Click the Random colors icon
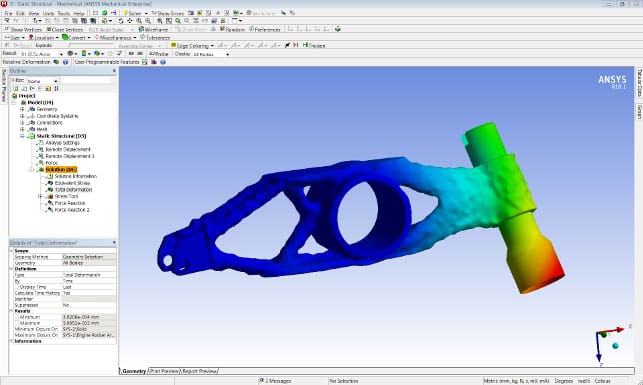This screenshot has height=385, width=643. (x=222, y=29)
